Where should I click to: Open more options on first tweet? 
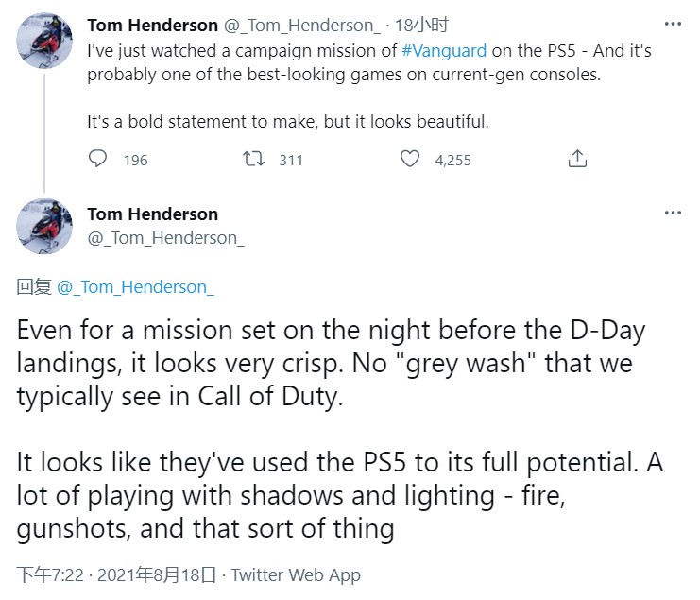(672, 24)
